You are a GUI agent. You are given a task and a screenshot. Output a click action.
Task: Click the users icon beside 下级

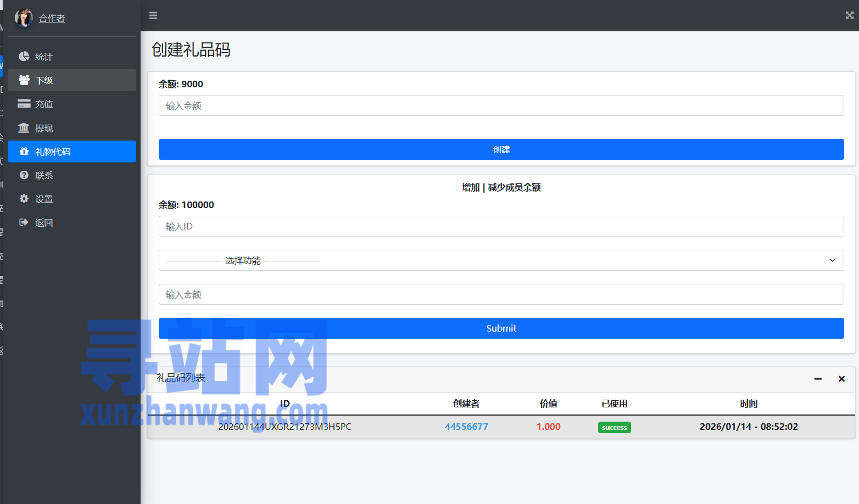tap(24, 80)
